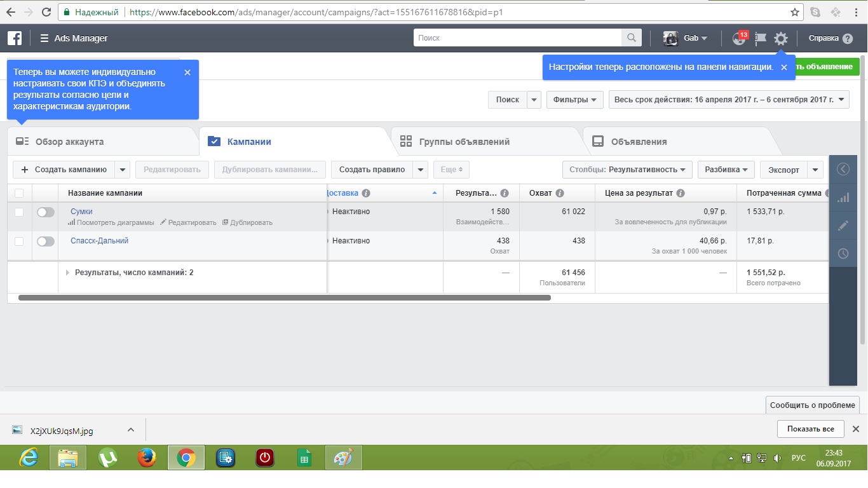Click the info icon next to Цена за результат
The height and width of the screenshot is (488, 868).
681,193
